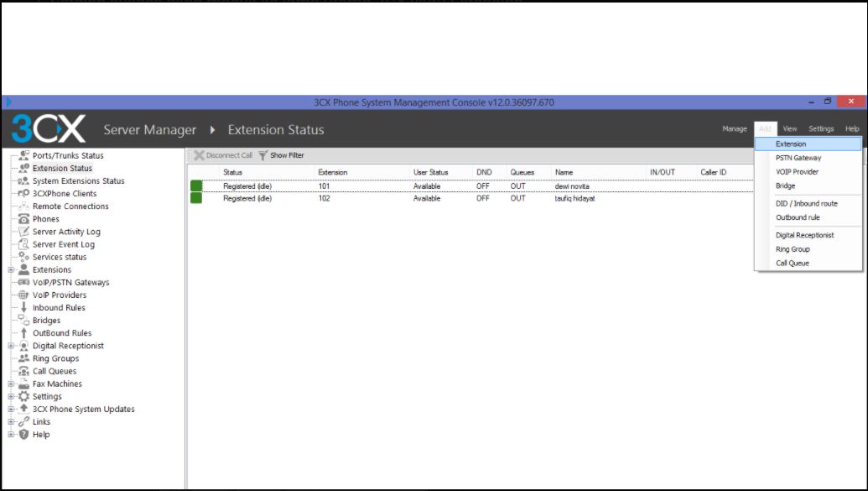Select the row named taufiq hidayat
The width and height of the screenshot is (868, 491).
(471, 198)
